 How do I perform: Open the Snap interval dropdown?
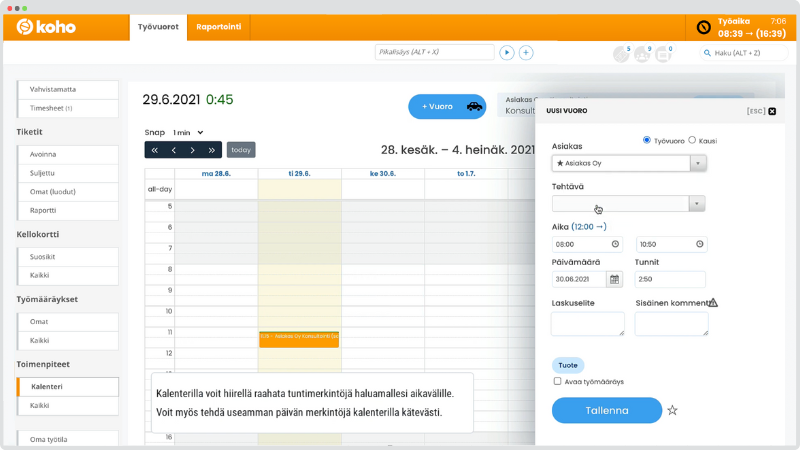pos(187,132)
